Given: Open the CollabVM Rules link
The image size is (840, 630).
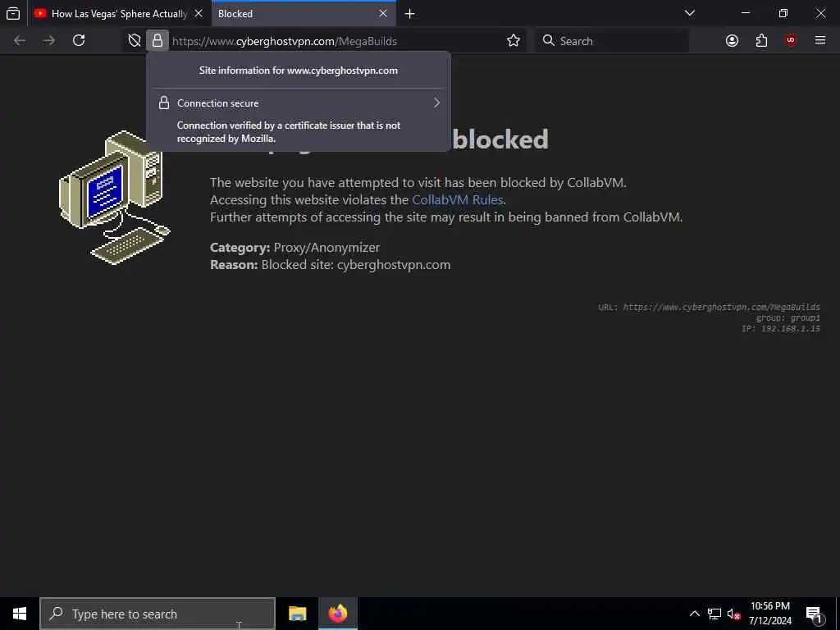Looking at the screenshot, I should (x=458, y=200).
